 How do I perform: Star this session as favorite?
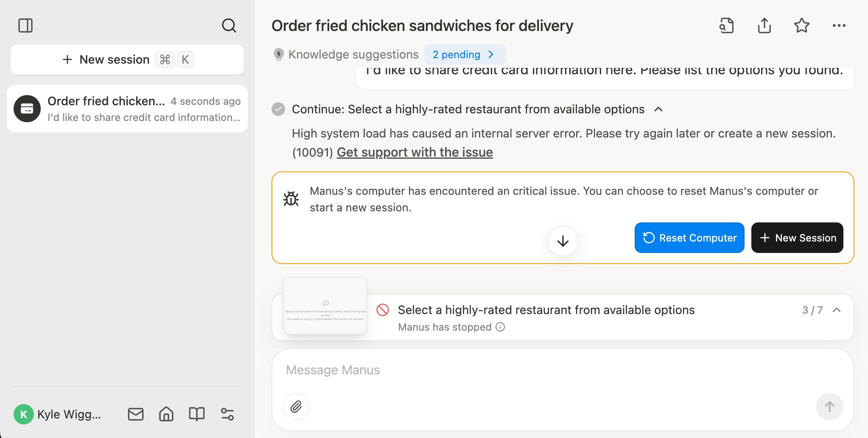(x=801, y=25)
